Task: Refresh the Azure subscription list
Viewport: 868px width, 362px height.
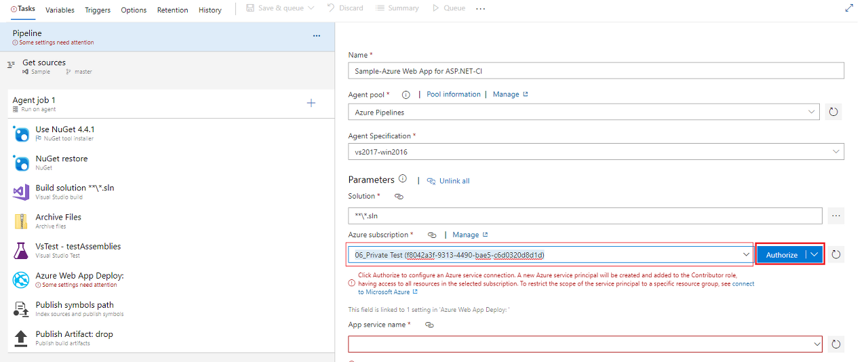Action: tap(836, 255)
